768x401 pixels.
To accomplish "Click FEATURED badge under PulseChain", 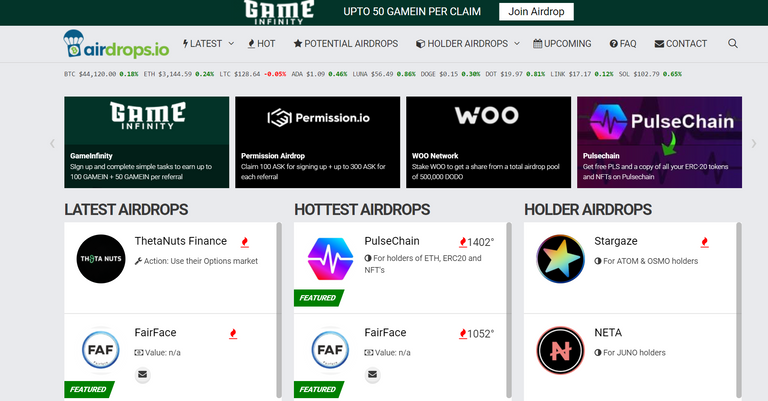I will point(319,298).
